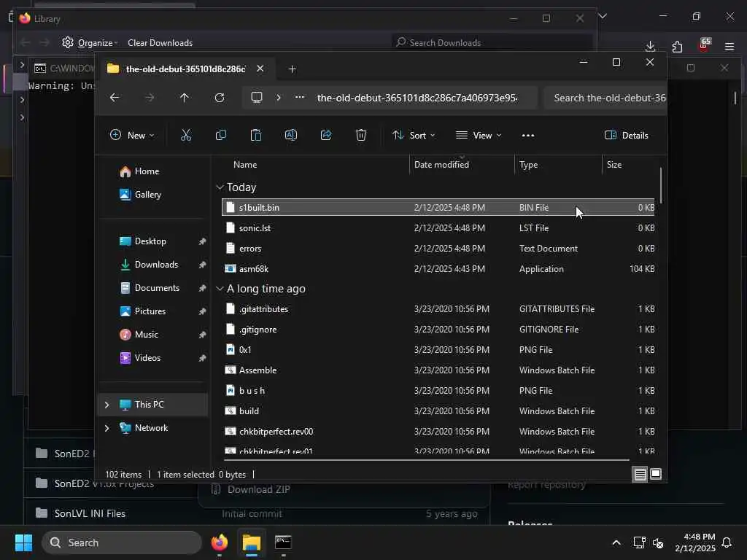Click Clear Downloads in Library window
Image resolution: width=747 pixels, height=560 pixels.
pos(160,43)
